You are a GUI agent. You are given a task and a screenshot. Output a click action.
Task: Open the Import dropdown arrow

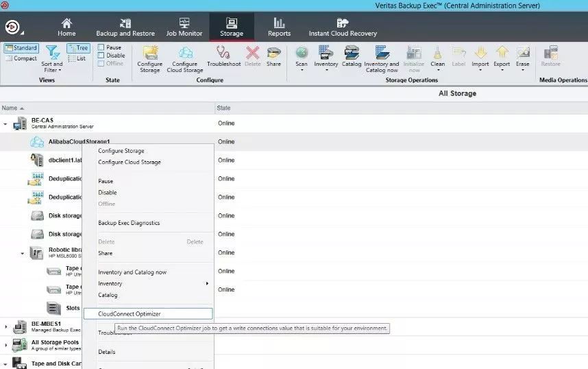480,70
